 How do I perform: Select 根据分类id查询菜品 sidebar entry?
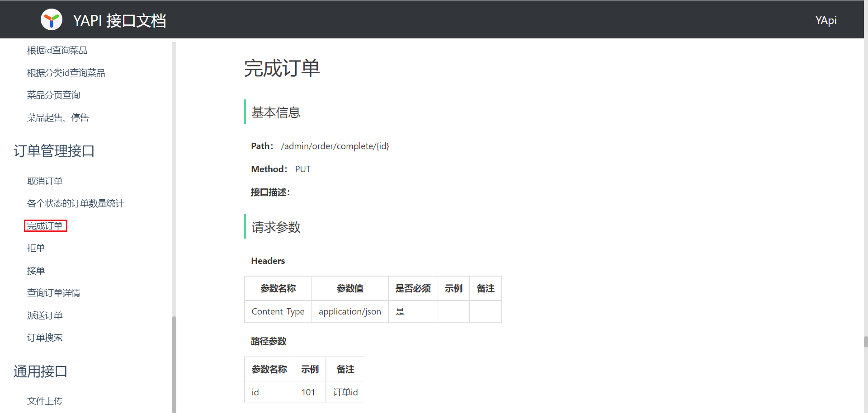[x=66, y=73]
